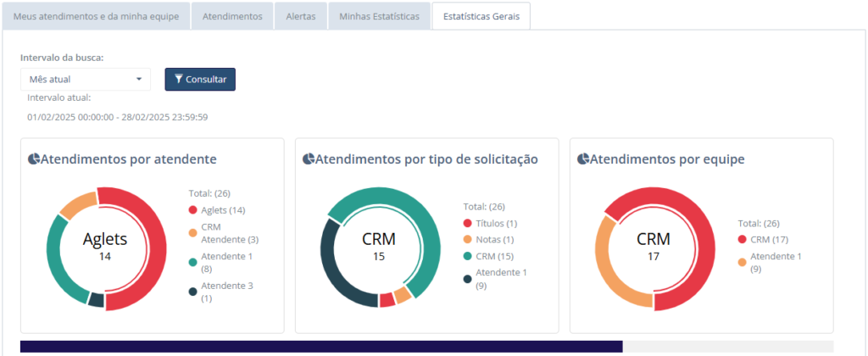Toggle Títulos legend entry in solicitação chart
The width and height of the screenshot is (868, 356).
click(496, 223)
